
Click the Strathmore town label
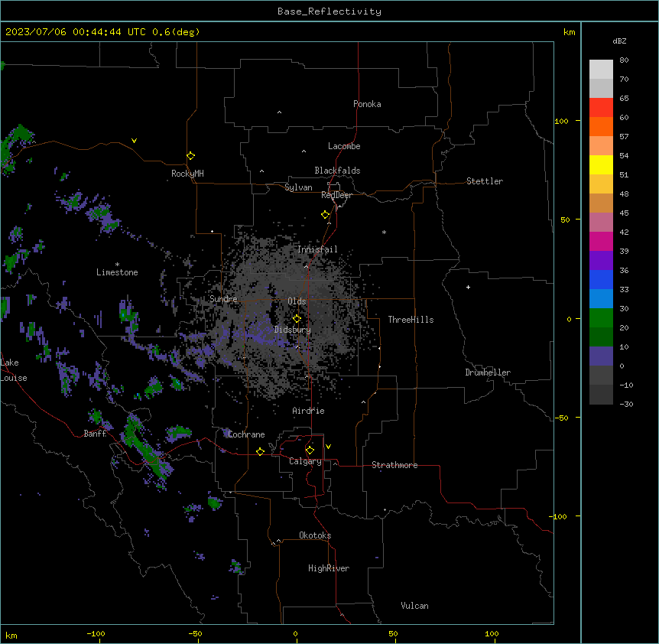(394, 465)
